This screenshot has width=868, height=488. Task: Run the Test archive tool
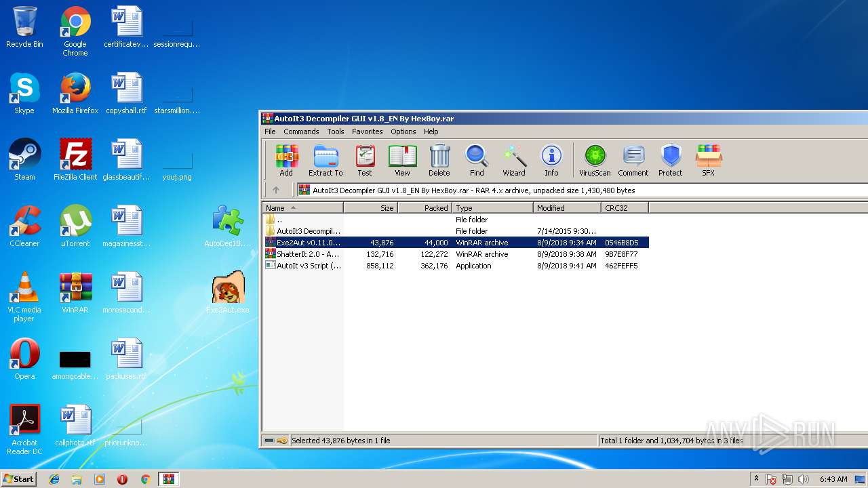pyautogui.click(x=365, y=161)
